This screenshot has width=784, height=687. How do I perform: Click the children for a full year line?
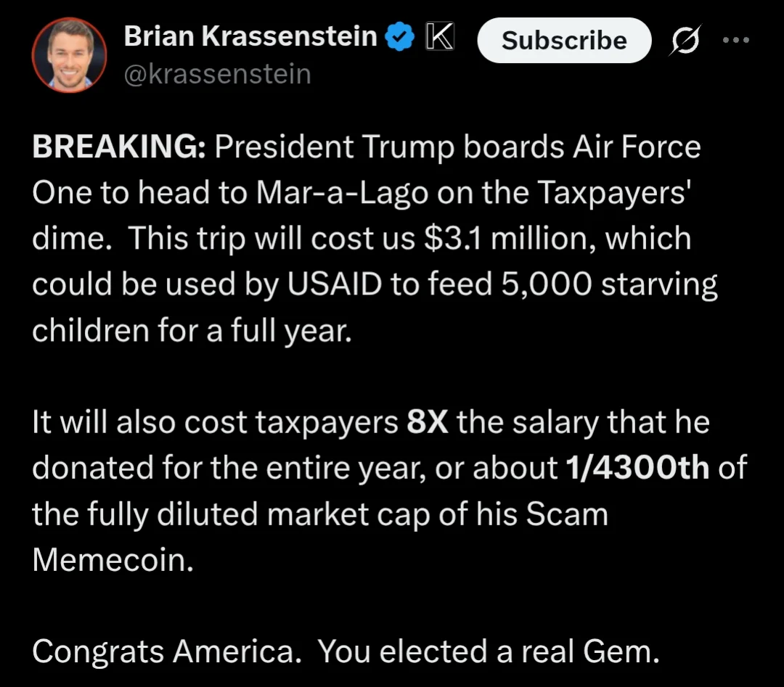192,331
